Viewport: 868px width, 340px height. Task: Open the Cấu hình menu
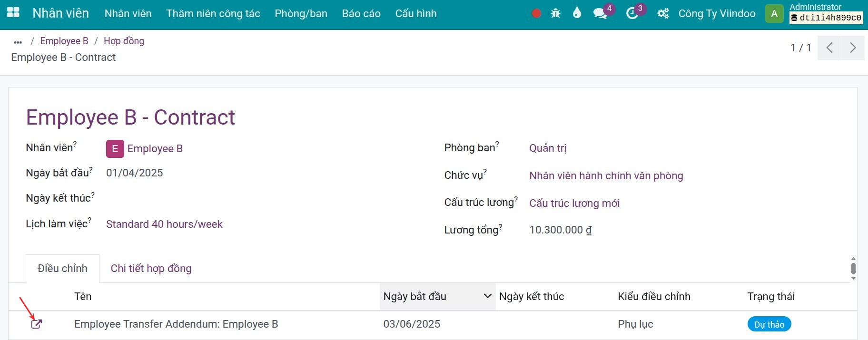coord(416,13)
